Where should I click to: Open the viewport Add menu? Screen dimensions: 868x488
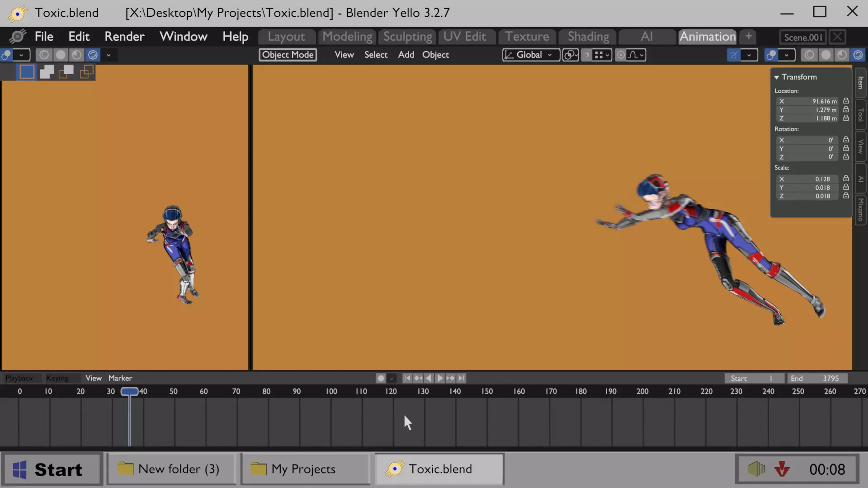(x=406, y=55)
